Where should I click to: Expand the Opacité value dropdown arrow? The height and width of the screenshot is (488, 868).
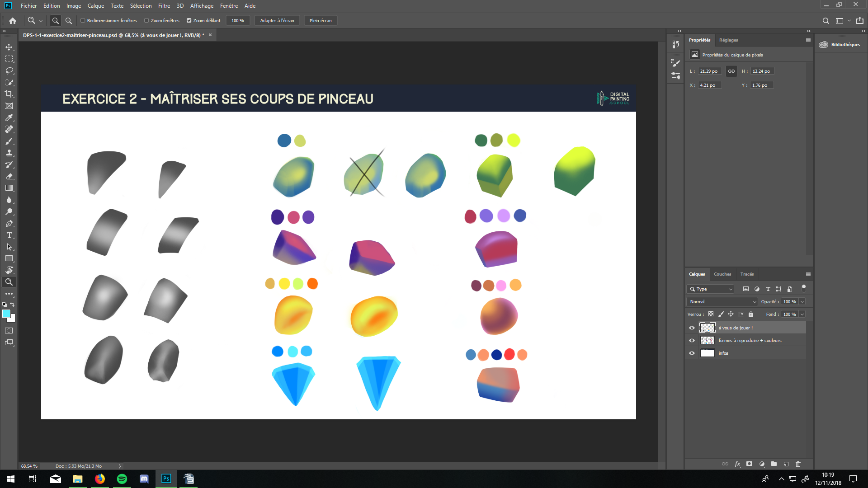pyautogui.click(x=802, y=302)
